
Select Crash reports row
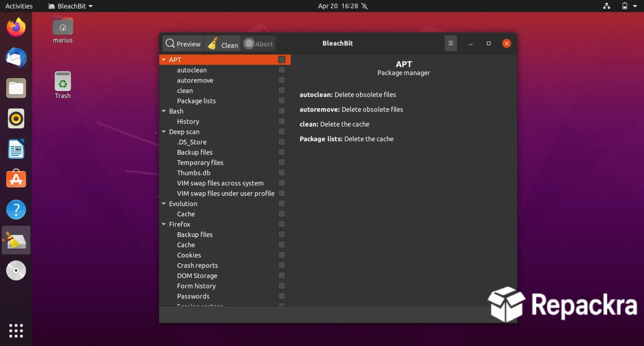point(225,265)
